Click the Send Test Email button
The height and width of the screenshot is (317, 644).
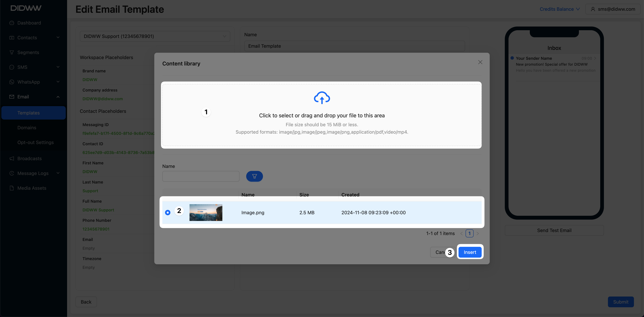(554, 230)
